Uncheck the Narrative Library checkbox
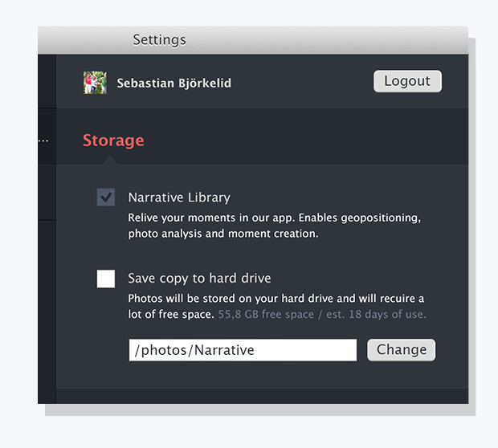The image size is (498, 448). [106, 198]
